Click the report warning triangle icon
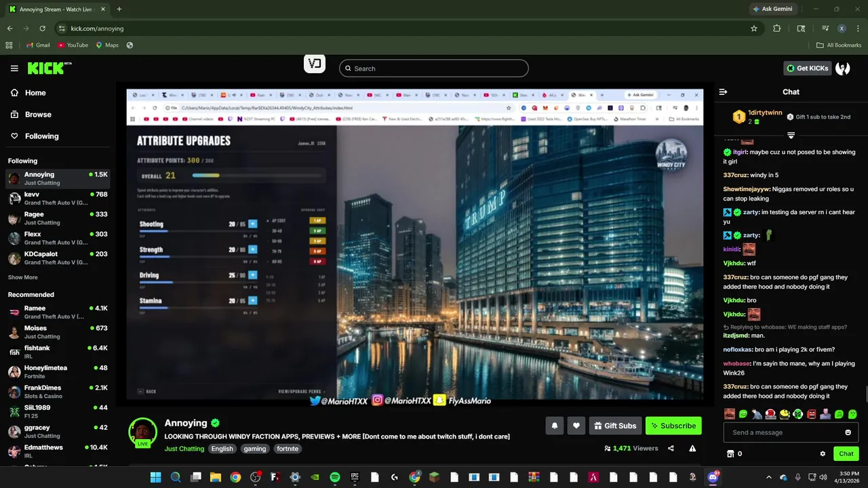 pos(692,449)
